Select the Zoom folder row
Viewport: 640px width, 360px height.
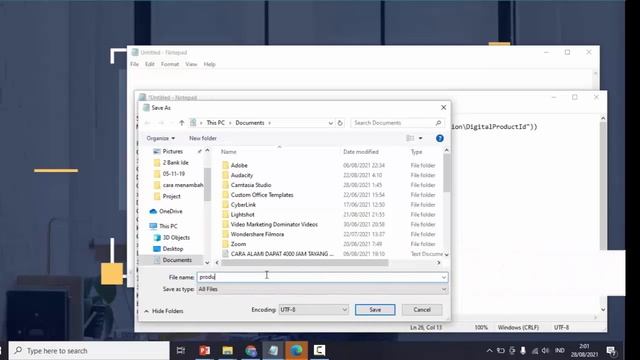(x=238, y=244)
